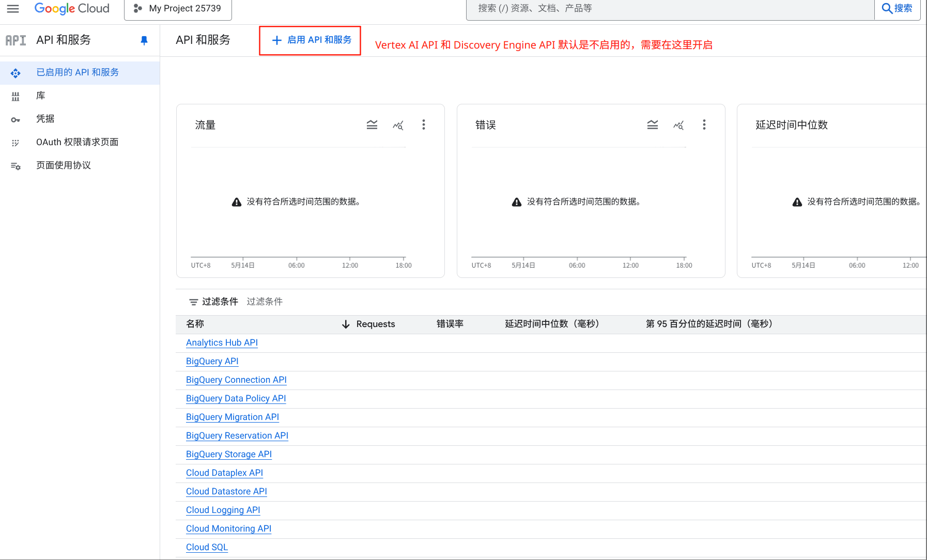Open Cloud Logging API link
The width and height of the screenshot is (927, 560).
coord(223,510)
